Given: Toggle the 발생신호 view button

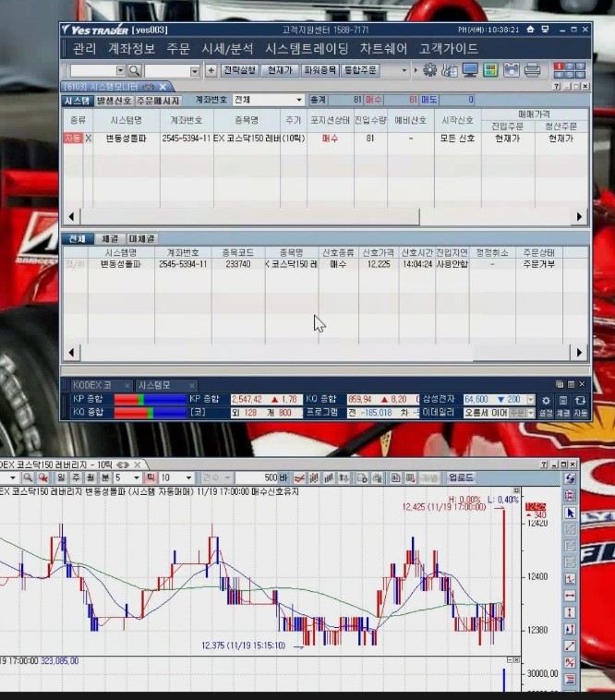Looking at the screenshot, I should pyautogui.click(x=114, y=100).
